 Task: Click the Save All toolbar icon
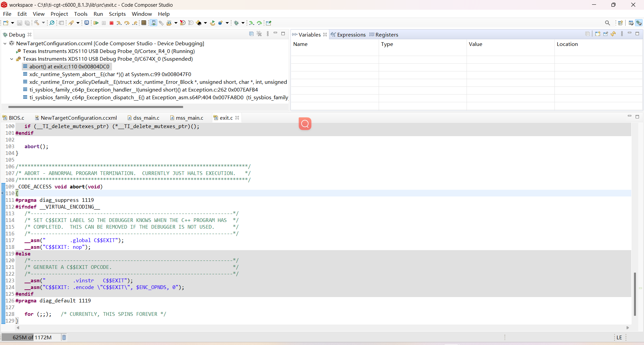tap(28, 23)
